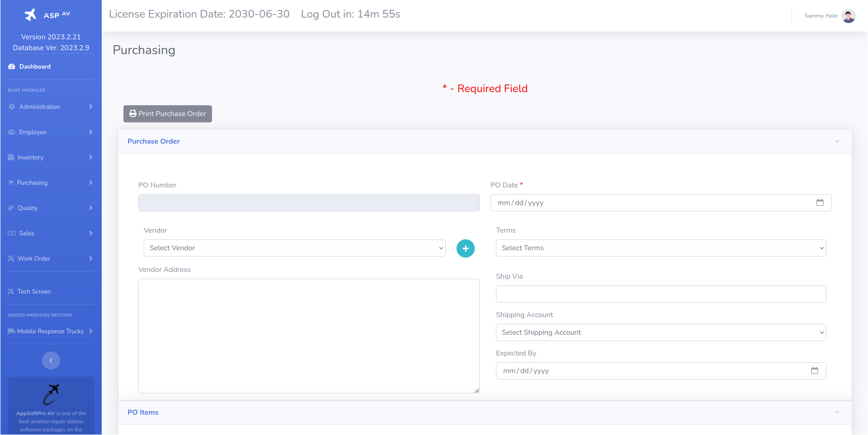Collapse the sidebar with the round arrow button
This screenshot has height=435, width=868.
point(51,360)
